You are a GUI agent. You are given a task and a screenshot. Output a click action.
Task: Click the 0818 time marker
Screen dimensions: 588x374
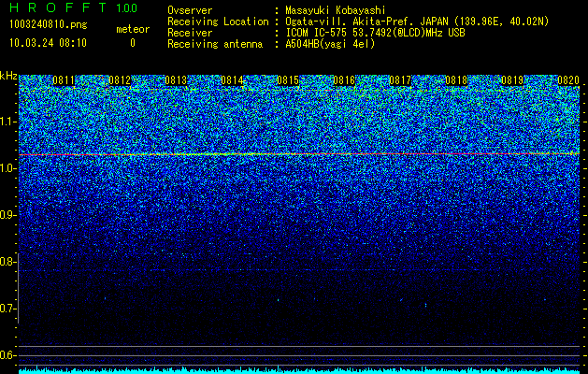click(x=457, y=80)
